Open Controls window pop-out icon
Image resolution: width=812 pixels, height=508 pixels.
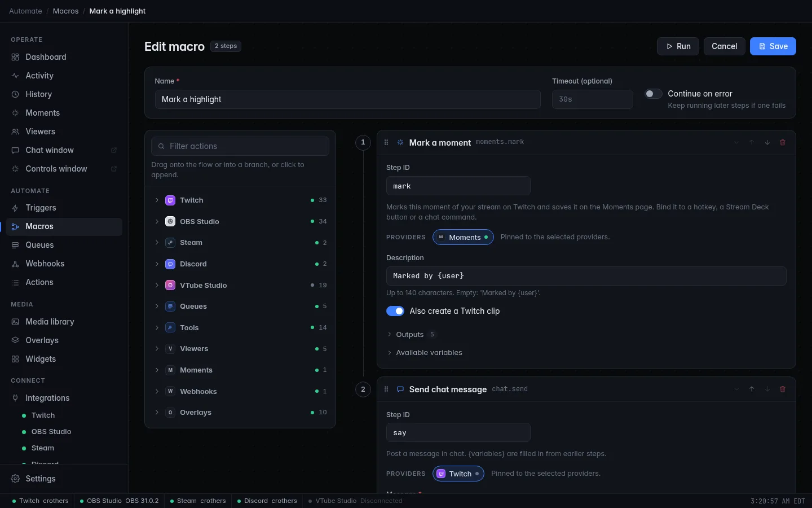[114, 169]
